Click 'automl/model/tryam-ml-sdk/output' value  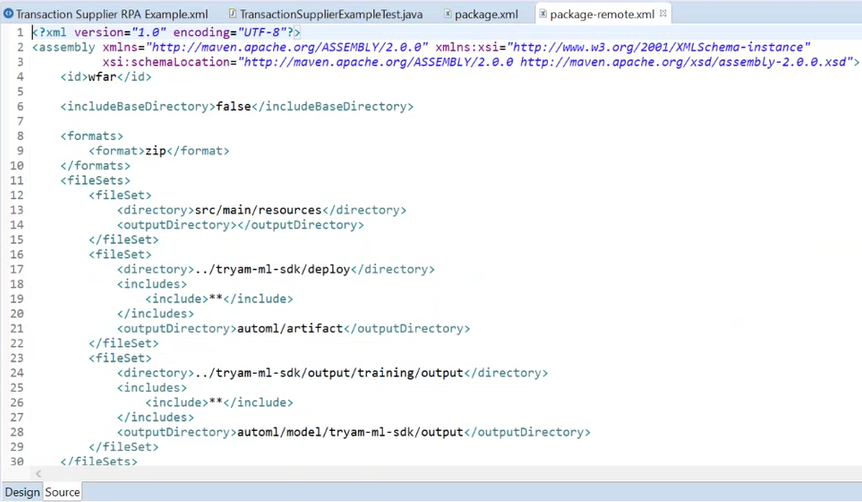[350, 432]
